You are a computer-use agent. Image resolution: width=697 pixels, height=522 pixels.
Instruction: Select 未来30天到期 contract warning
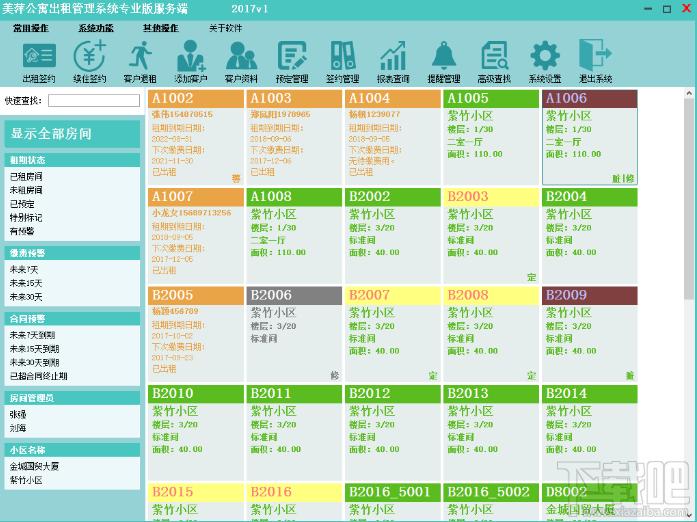click(x=34, y=363)
